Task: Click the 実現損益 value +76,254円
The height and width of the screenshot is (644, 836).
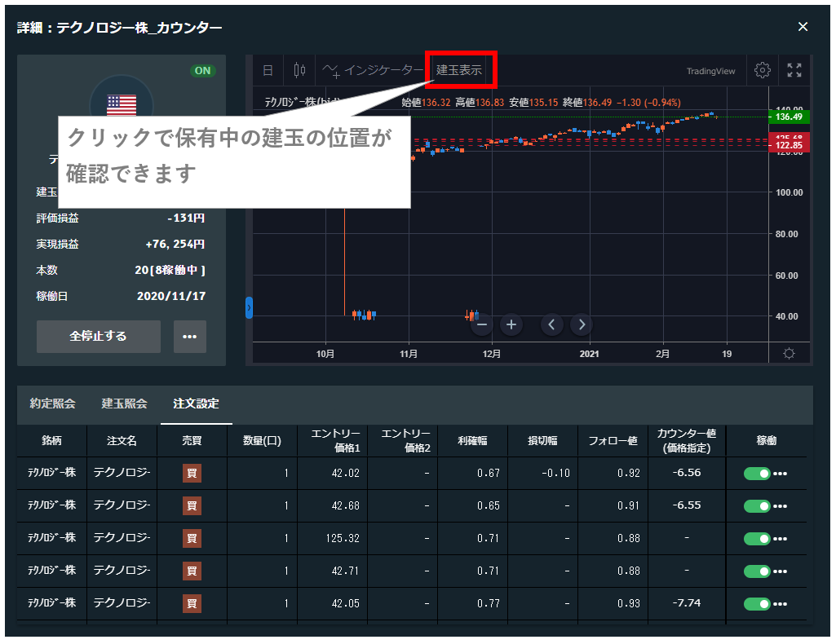Action: pos(175,244)
